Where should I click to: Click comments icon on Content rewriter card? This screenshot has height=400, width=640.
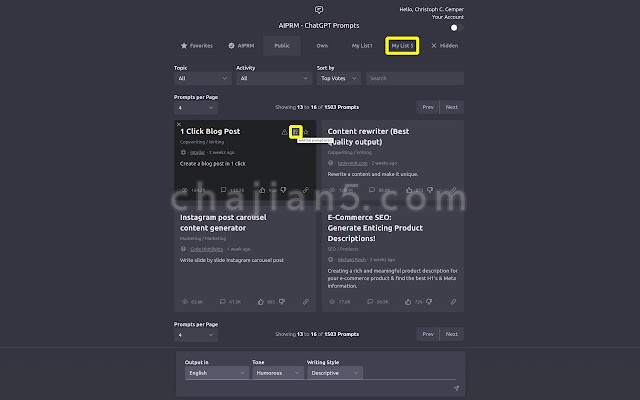[x=371, y=190]
